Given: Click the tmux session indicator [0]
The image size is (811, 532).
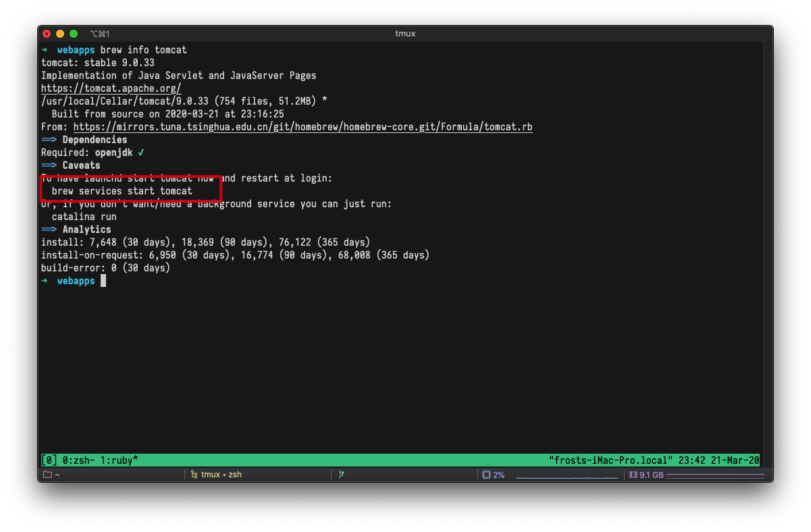Looking at the screenshot, I should point(49,460).
